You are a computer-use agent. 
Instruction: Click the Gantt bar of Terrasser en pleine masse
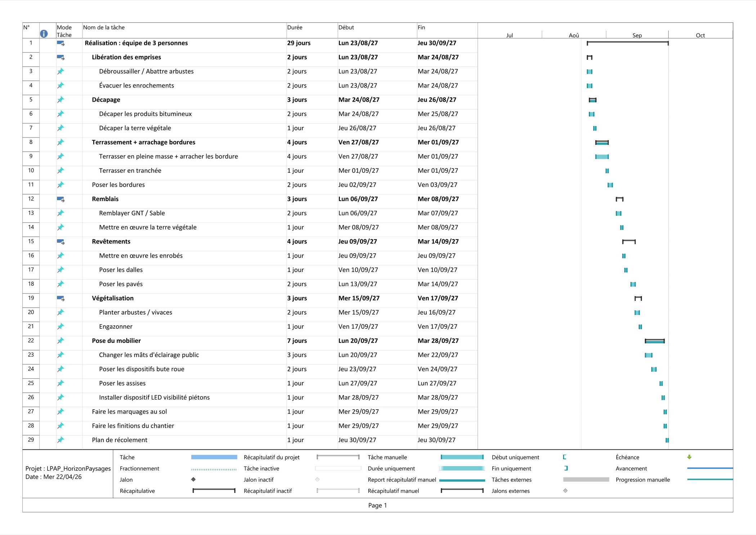click(x=602, y=157)
